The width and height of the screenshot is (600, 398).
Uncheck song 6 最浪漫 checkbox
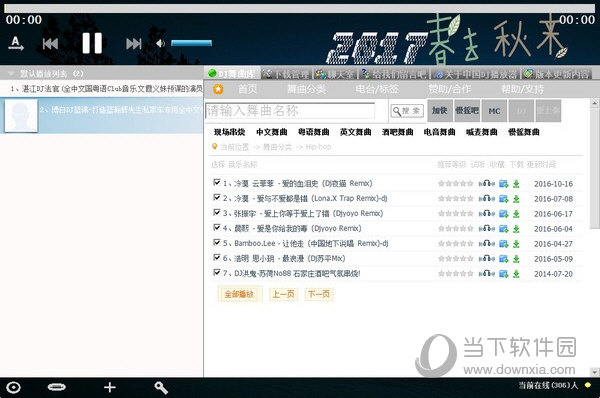tap(217, 257)
